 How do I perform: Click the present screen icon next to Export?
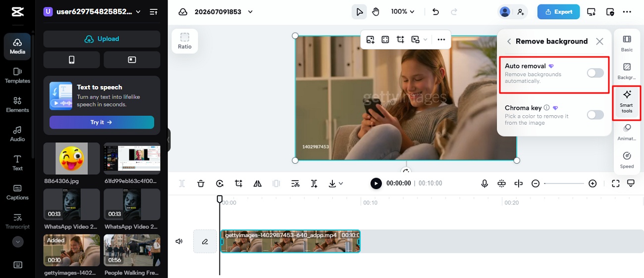coord(591,12)
